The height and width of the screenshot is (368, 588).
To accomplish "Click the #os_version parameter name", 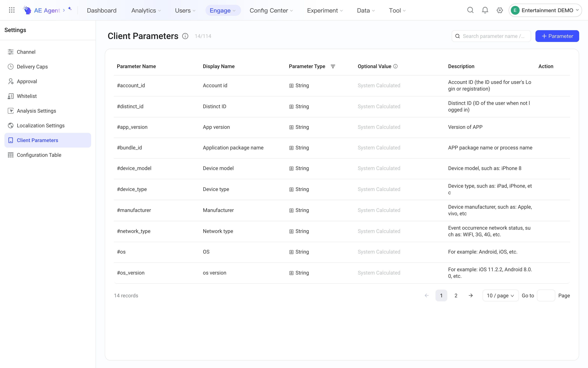I will point(131,273).
